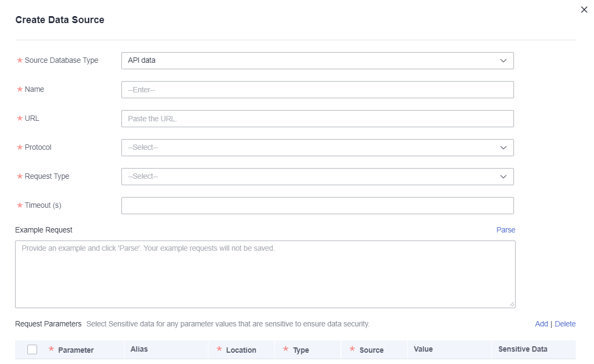Screen dimensions: 594x364
Task: Click the Example Request text area
Action: [x=265, y=274]
